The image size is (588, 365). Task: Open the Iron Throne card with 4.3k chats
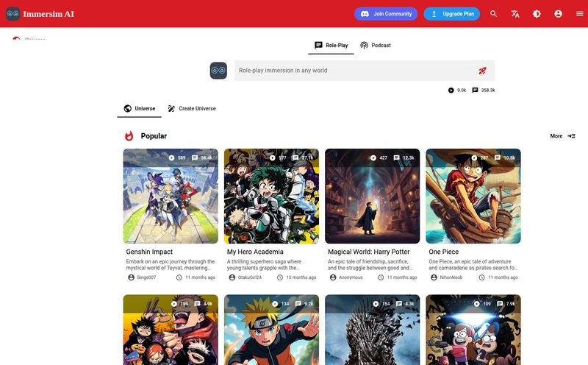(373, 330)
